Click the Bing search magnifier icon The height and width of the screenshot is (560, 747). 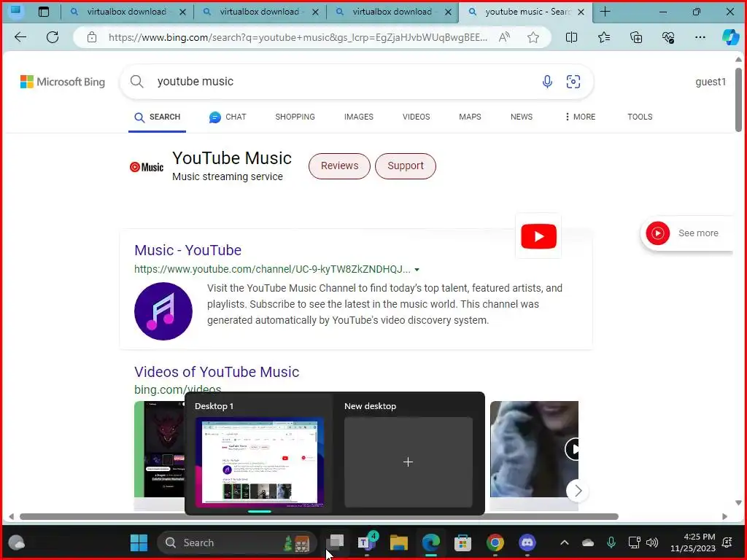pos(136,82)
